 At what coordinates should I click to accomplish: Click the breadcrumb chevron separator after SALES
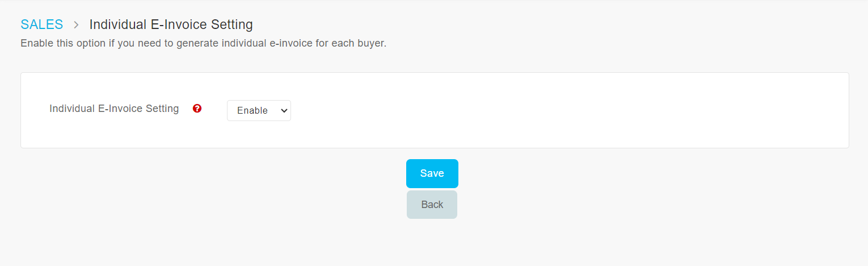point(76,25)
